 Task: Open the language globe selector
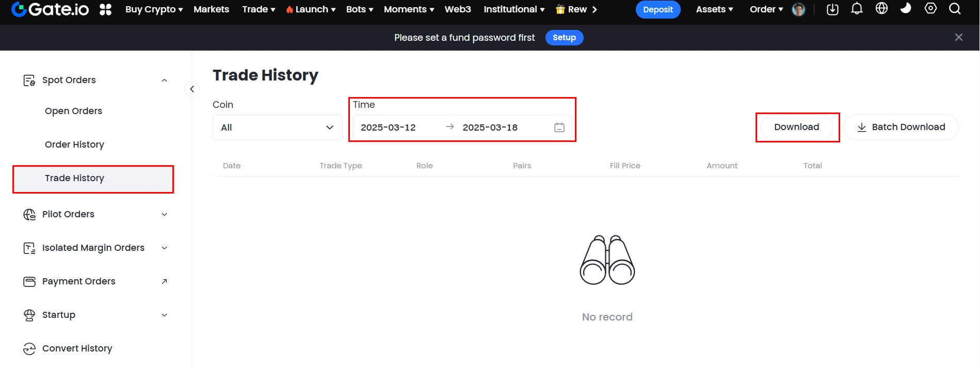pyautogui.click(x=881, y=8)
